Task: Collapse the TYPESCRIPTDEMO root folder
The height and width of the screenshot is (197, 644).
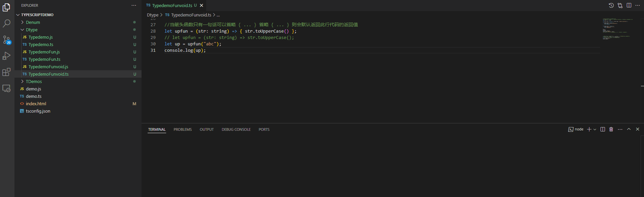Action: click(x=78, y=15)
